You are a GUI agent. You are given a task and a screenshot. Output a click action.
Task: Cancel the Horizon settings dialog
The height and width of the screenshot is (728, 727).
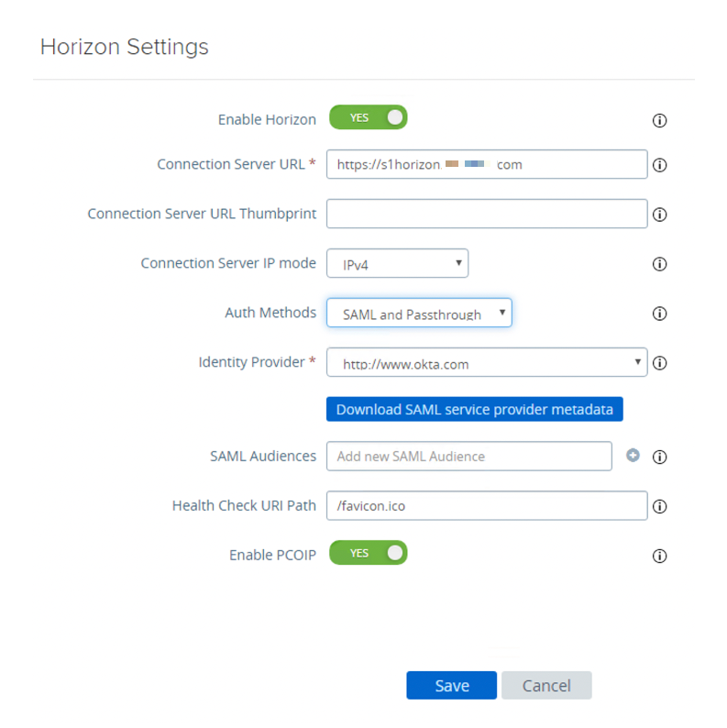tap(546, 686)
